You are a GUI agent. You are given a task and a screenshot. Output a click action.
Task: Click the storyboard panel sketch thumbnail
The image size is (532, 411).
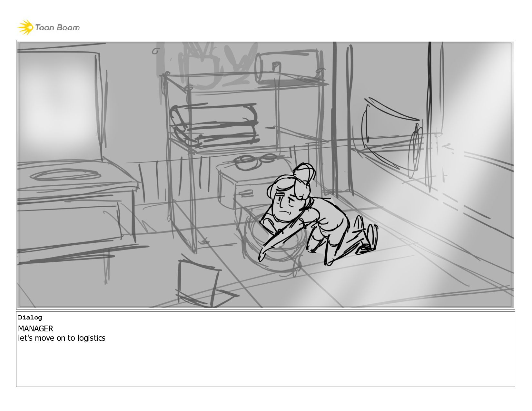(x=265, y=175)
